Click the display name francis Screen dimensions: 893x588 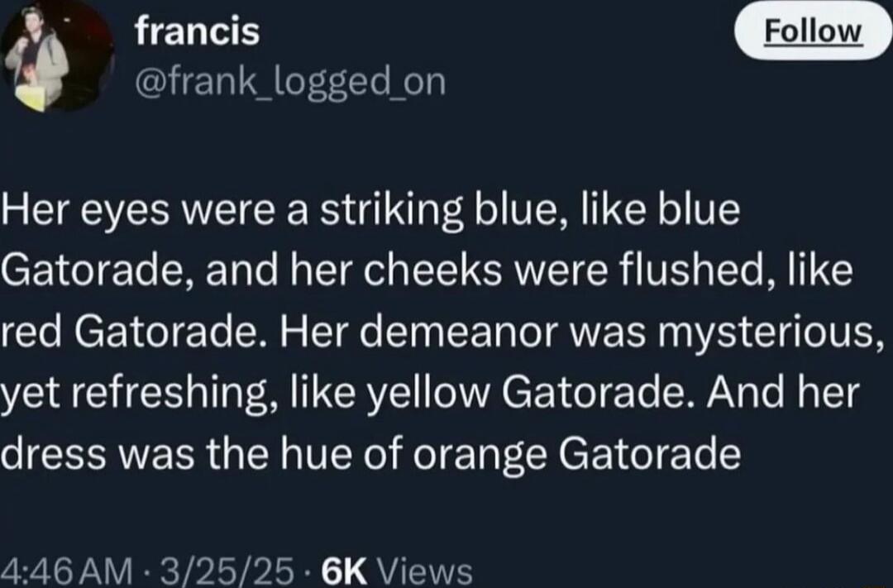197,31
